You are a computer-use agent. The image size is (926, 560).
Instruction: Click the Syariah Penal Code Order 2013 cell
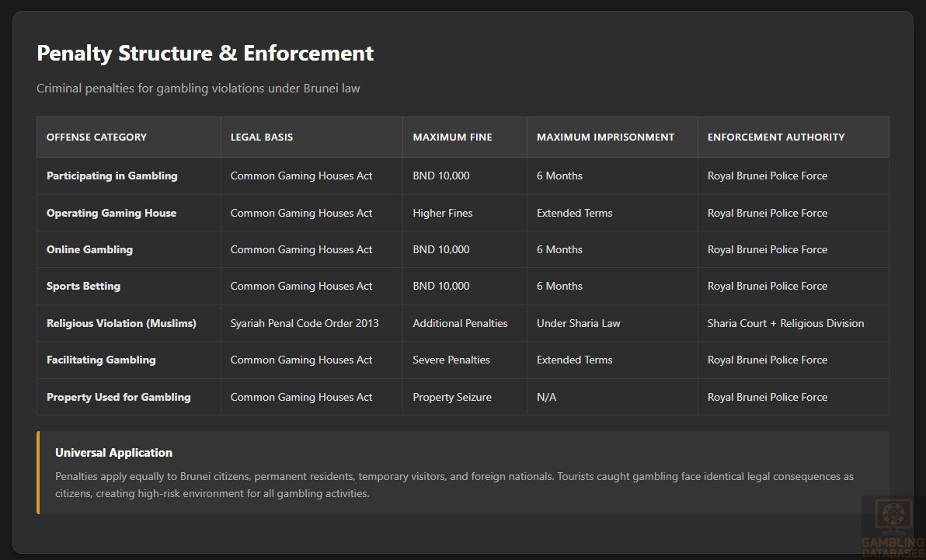[x=305, y=323]
